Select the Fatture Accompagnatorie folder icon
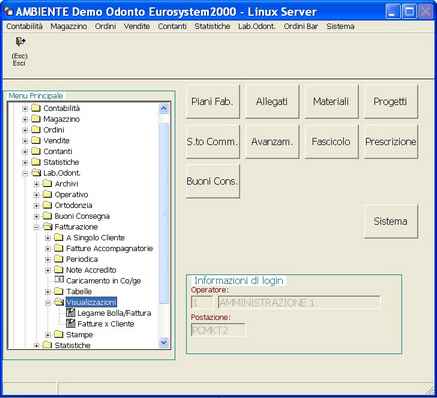This screenshot has width=437, height=398. tap(59, 248)
